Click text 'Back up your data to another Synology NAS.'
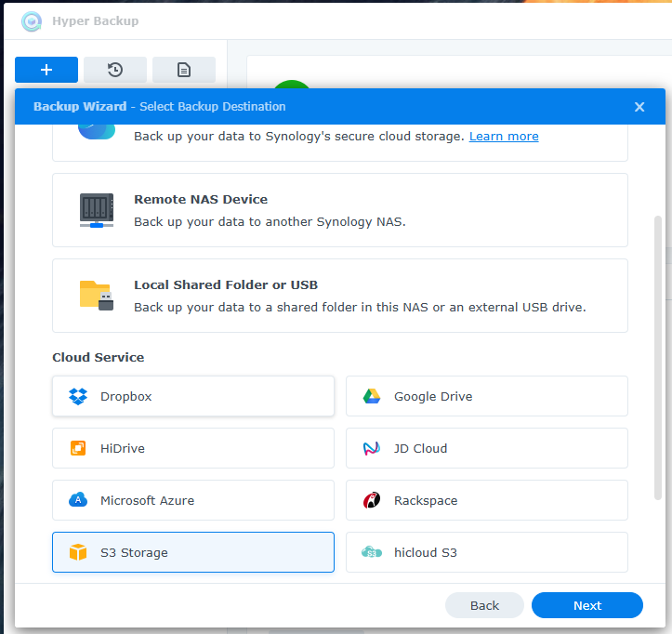Viewport: 672px width, 634px height. pyautogui.click(x=270, y=221)
